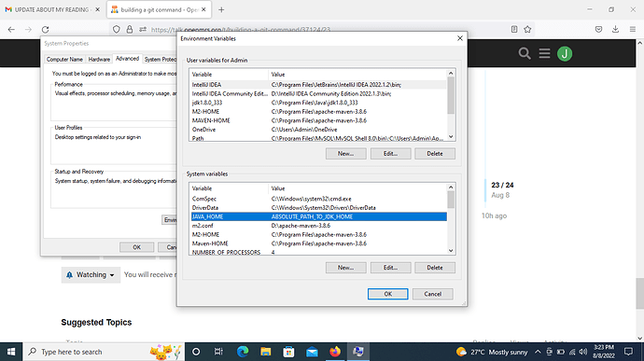The height and width of the screenshot is (361, 644).
Task: Switch to the Computer Name tab
Action: coord(64,60)
